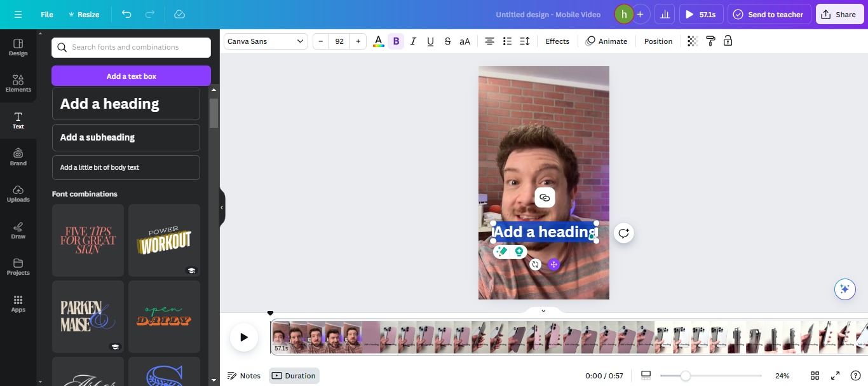Open line spacing options
The width and height of the screenshot is (868, 386).
coord(524,41)
